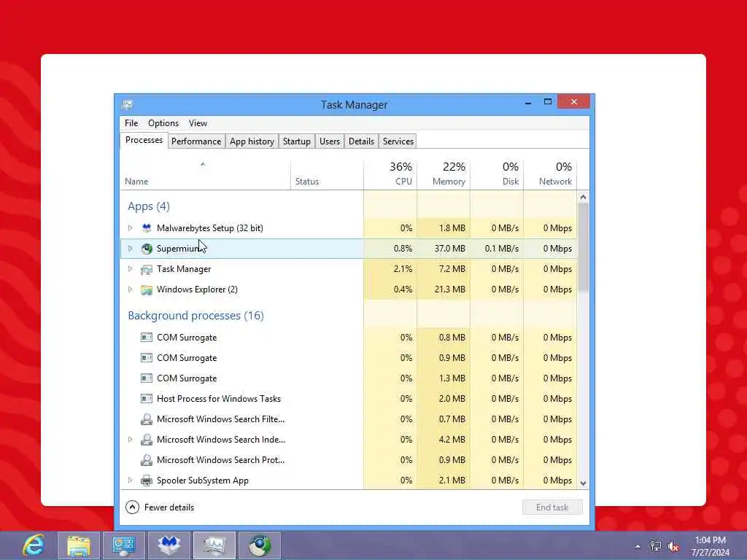This screenshot has height=560, width=747.
Task: Sort processes by Network column
Action: pos(550,175)
